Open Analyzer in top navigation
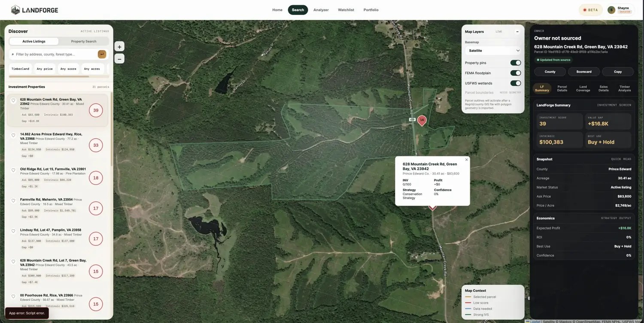644x323 pixels. tap(321, 10)
